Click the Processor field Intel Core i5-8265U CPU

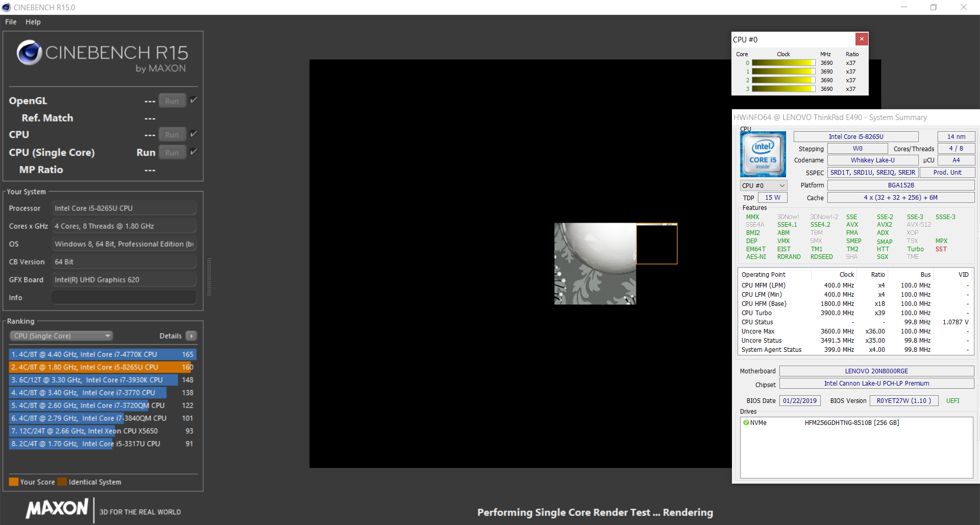click(124, 208)
